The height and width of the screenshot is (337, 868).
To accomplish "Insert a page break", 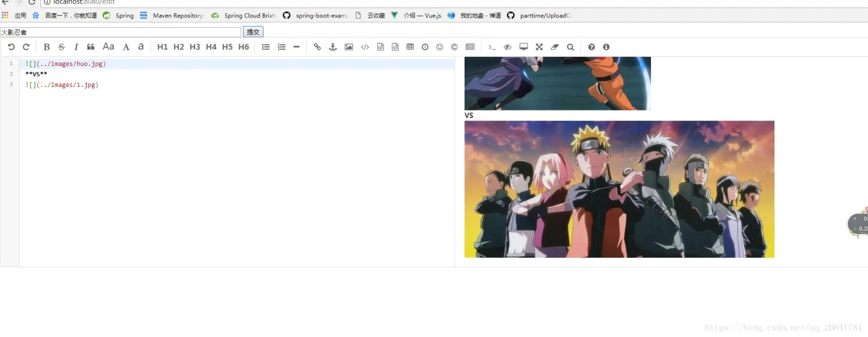I will [x=470, y=47].
